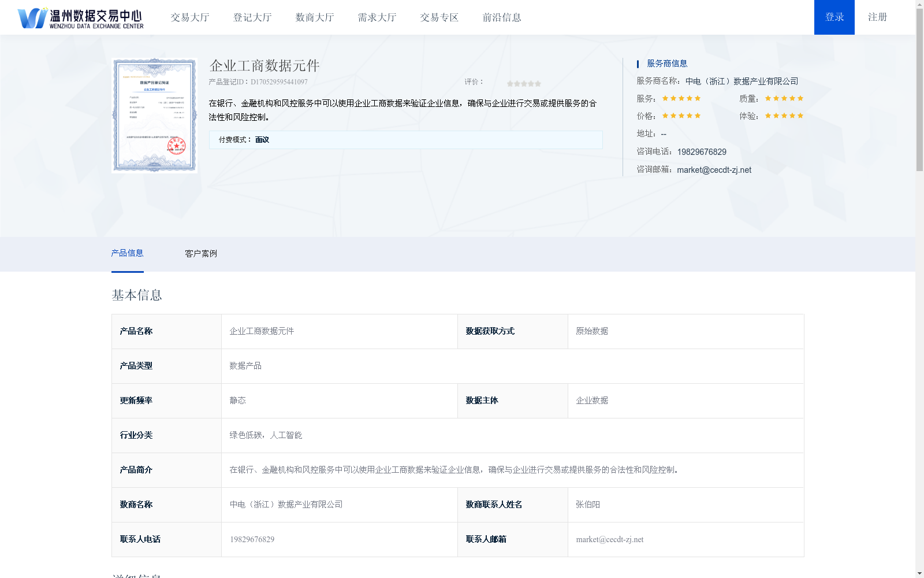Click the page vertical scrollbar thumb
924x578 pixels.
coord(919,90)
